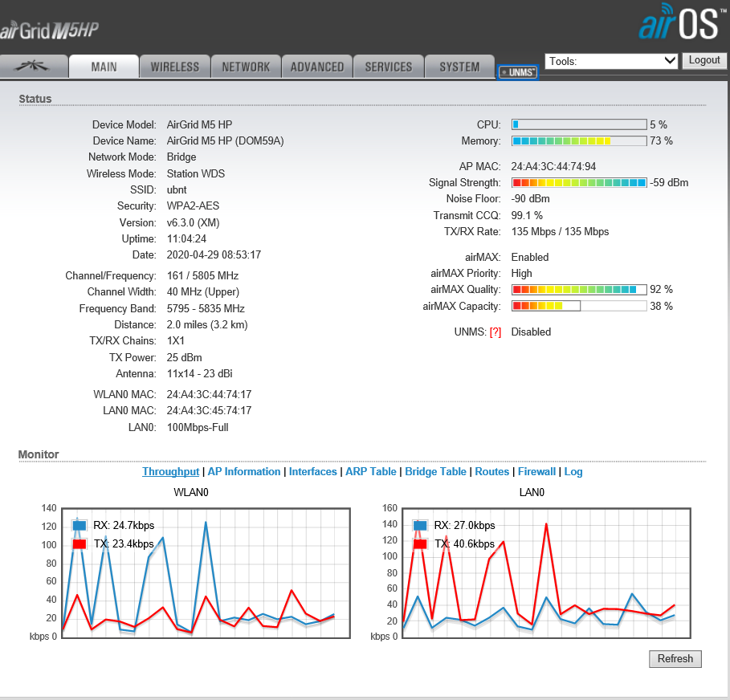Image resolution: width=730 pixels, height=700 pixels.
Task: Click the WLAN0 MAC '24:A4:3C:44:74:17'
Action: pyautogui.click(x=209, y=394)
